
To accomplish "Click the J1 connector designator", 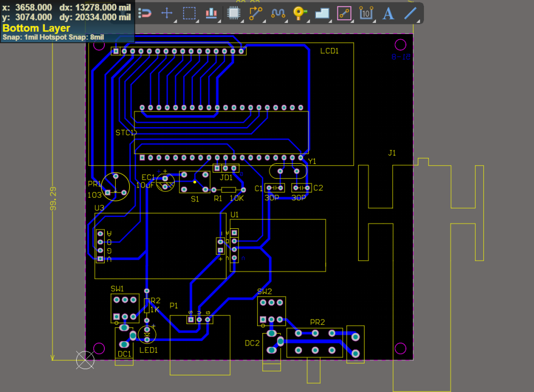I will pos(392,153).
